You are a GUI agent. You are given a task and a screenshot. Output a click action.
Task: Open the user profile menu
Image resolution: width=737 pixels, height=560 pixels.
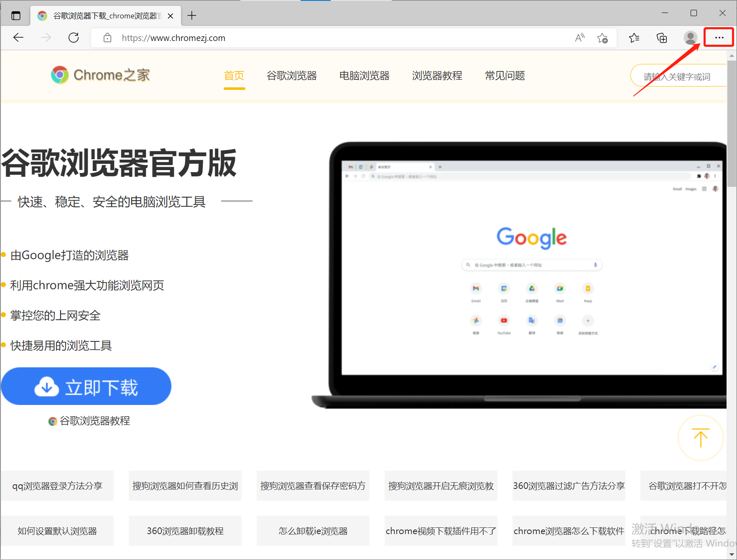pos(690,38)
